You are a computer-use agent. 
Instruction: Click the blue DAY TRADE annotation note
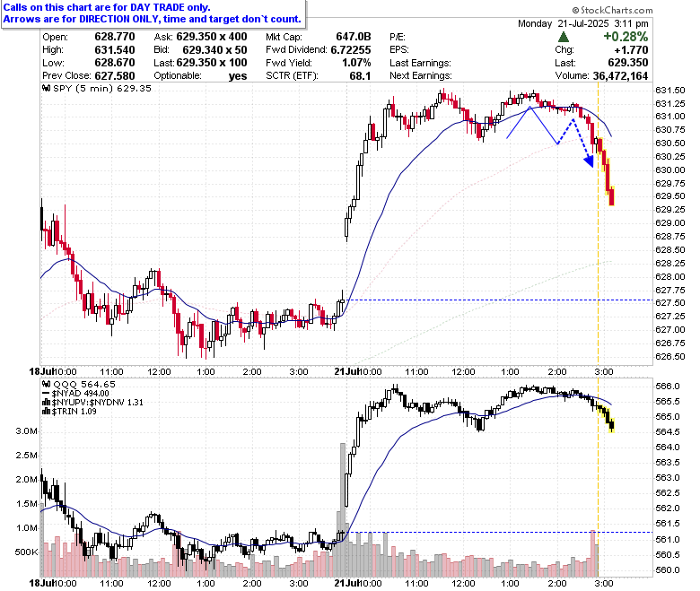pos(153,13)
